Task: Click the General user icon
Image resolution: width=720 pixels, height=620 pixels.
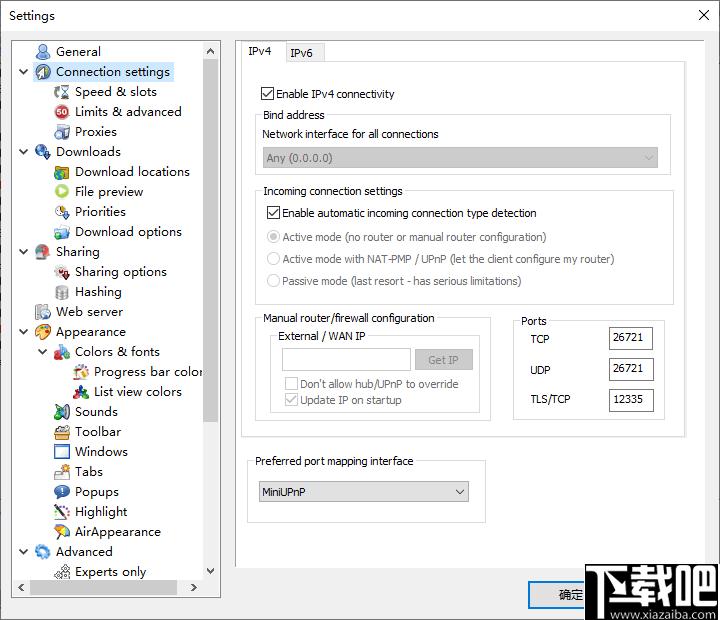Action: (x=43, y=52)
